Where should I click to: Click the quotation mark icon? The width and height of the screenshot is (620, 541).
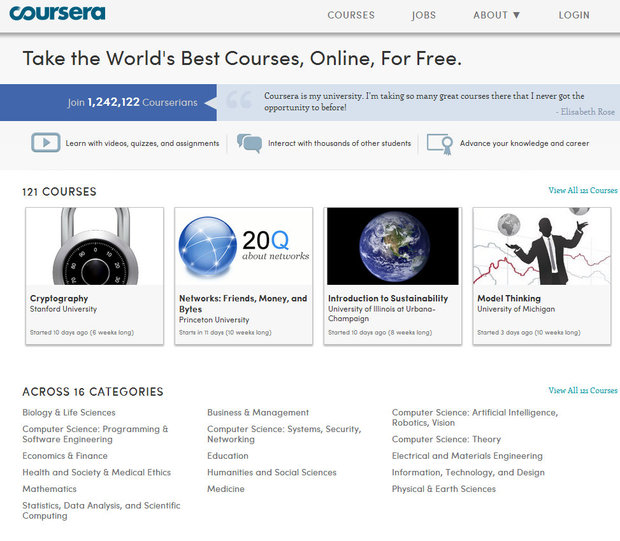[238, 101]
